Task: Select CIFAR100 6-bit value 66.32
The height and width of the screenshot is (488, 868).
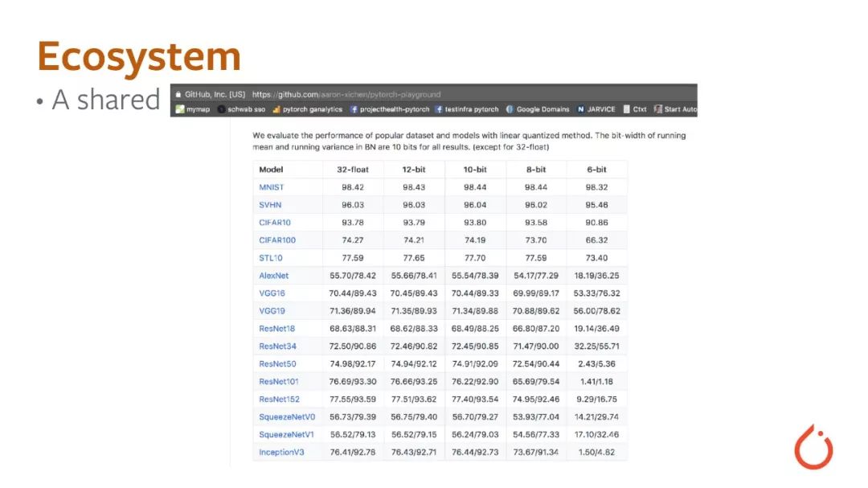Action: tap(596, 240)
